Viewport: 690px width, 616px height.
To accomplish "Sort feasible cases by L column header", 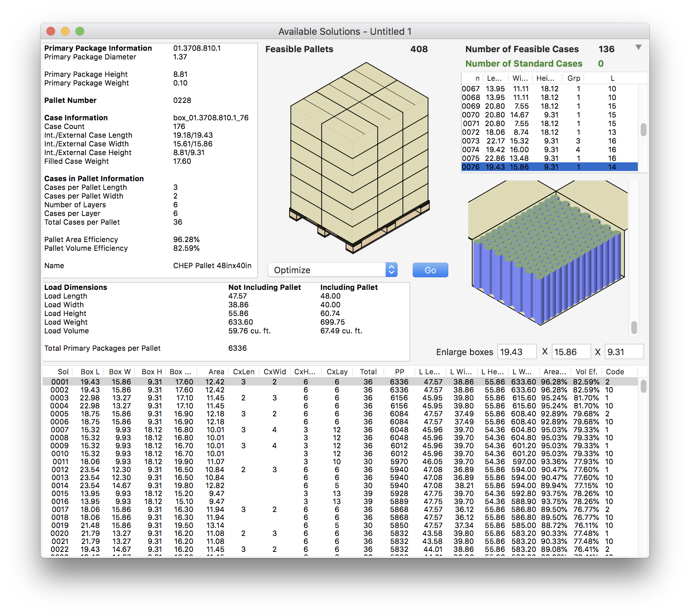I will [612, 78].
